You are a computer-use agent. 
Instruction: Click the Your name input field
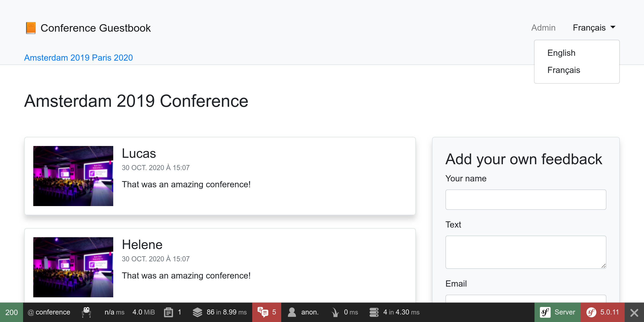coord(526,200)
